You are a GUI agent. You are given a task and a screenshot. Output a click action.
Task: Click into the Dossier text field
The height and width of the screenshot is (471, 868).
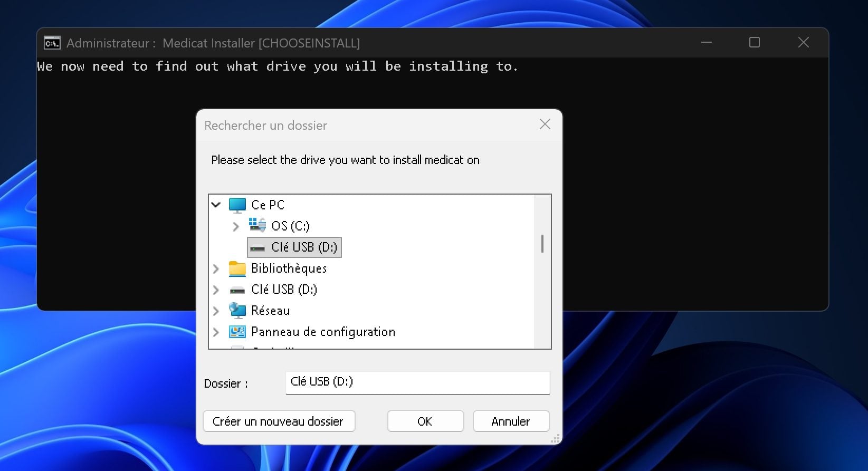click(x=417, y=382)
